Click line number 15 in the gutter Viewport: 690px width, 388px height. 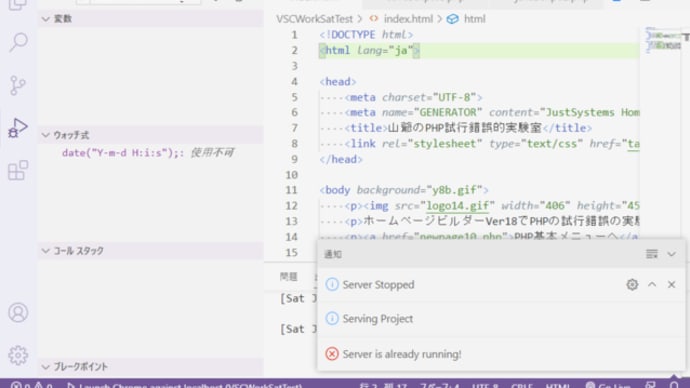[x=291, y=253]
